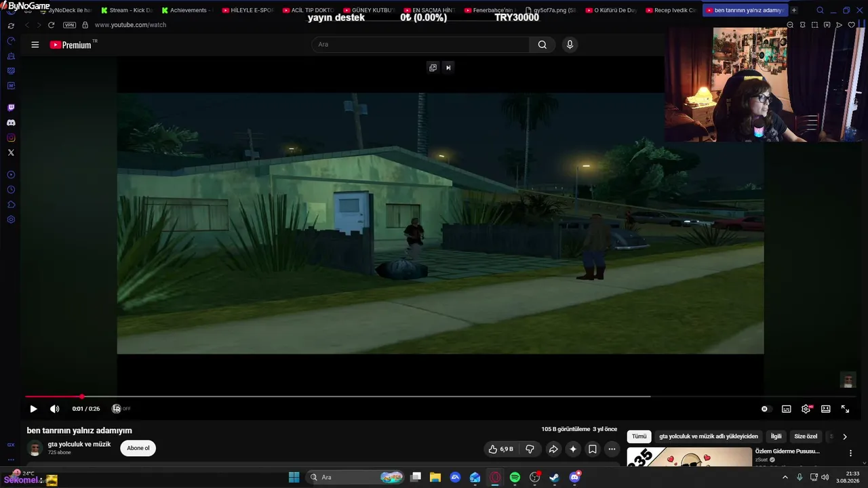This screenshot has height=488, width=868.
Task: Switch to theater mode
Action: pos(826,409)
